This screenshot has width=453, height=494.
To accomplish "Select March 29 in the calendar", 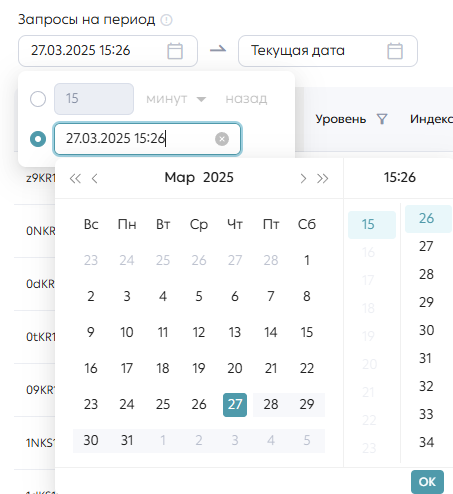I will (x=307, y=404).
